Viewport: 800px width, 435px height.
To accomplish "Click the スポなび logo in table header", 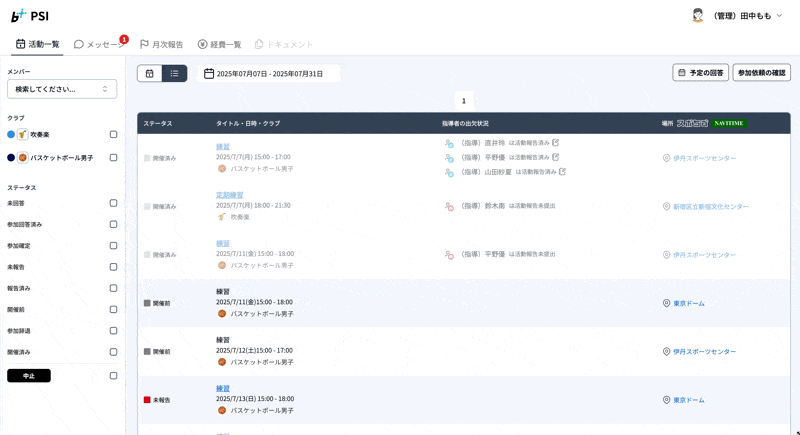I will click(692, 123).
